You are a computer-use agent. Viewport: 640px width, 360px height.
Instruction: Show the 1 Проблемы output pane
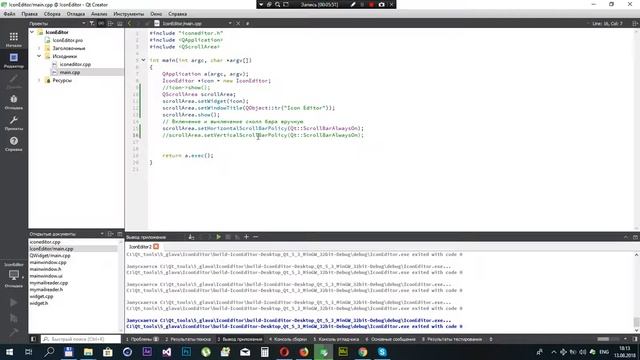(142, 339)
